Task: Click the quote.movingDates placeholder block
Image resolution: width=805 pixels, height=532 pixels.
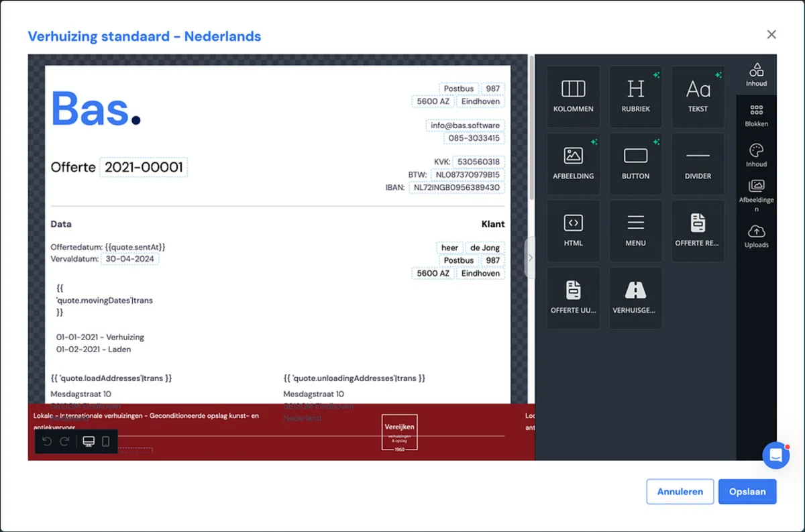Action: coord(105,300)
